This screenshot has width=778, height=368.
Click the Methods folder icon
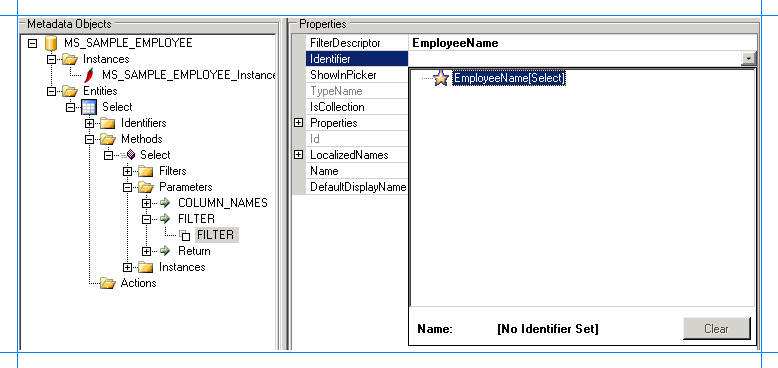click(x=108, y=139)
